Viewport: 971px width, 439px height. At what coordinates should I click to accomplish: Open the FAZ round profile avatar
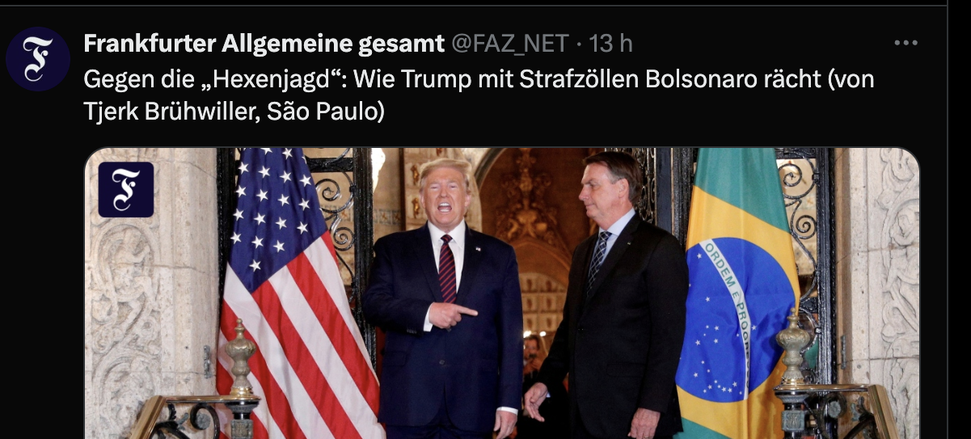point(38,59)
